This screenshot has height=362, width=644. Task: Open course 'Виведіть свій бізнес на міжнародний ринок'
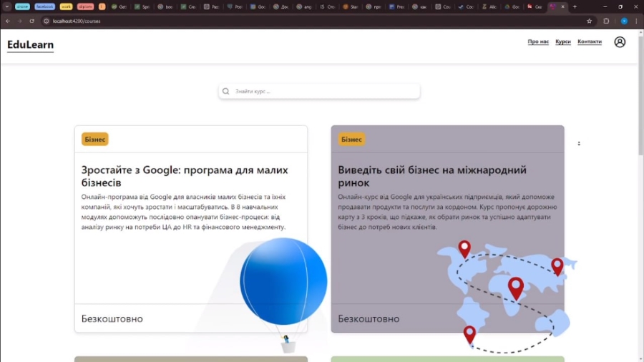[432, 176]
